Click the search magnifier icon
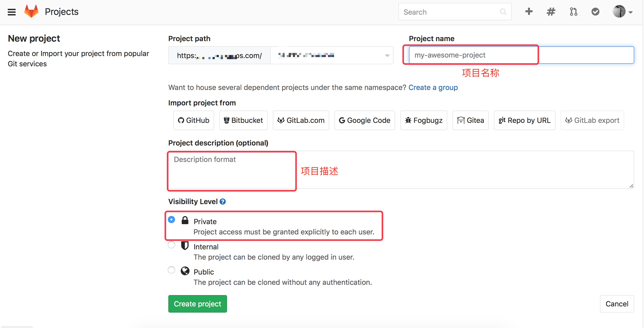The image size is (644, 328). coord(503,12)
